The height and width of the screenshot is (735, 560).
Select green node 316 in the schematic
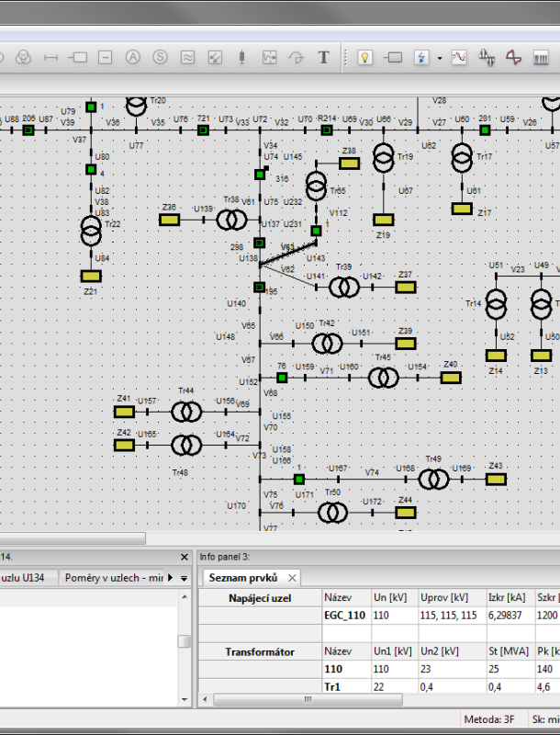click(260, 175)
